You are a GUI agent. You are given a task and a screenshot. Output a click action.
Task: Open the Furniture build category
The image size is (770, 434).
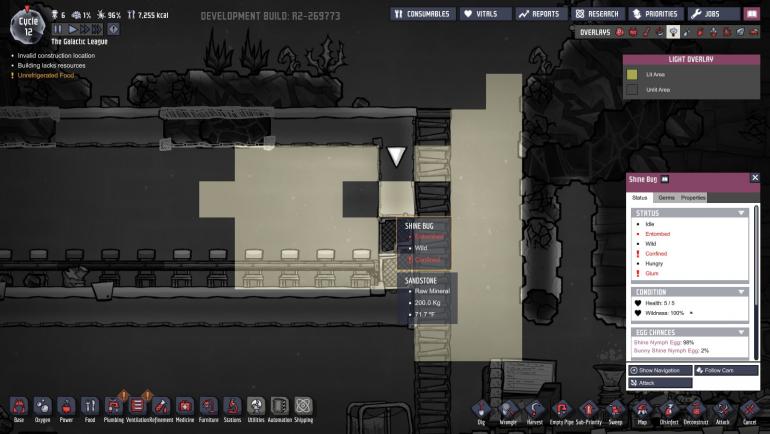pos(209,407)
